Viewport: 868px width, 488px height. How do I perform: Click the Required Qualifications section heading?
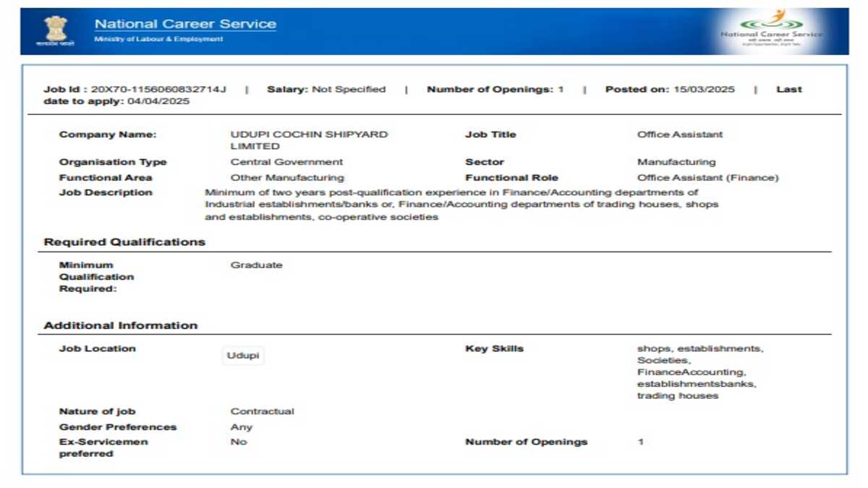click(124, 242)
